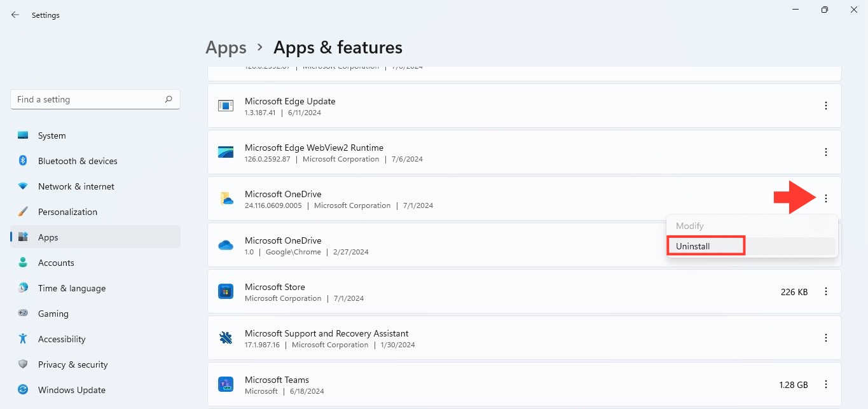This screenshot has height=409, width=868.
Task: Click the Time & language clock icon
Action: tap(23, 288)
